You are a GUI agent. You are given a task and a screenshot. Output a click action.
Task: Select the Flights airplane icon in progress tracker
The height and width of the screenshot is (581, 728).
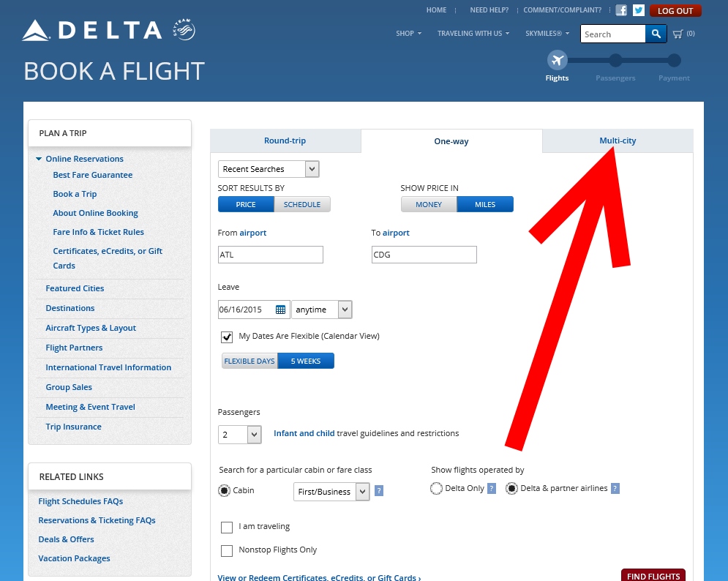click(557, 60)
